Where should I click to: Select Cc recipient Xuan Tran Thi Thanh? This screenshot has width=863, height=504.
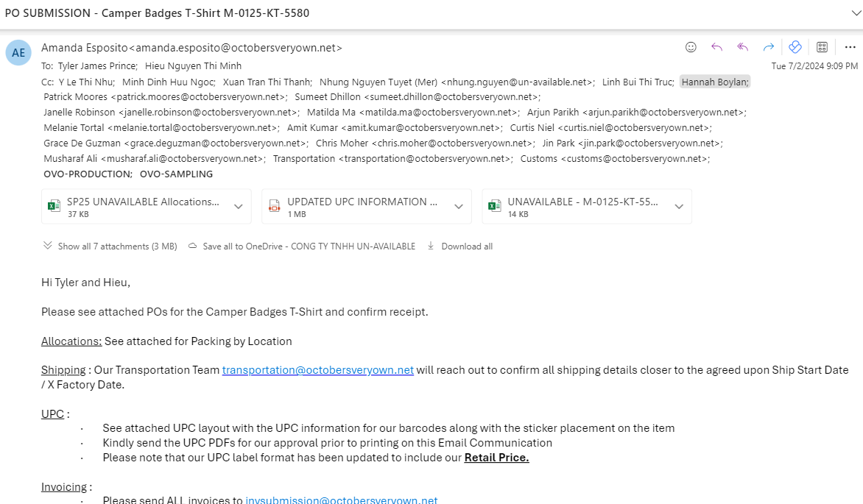click(267, 82)
